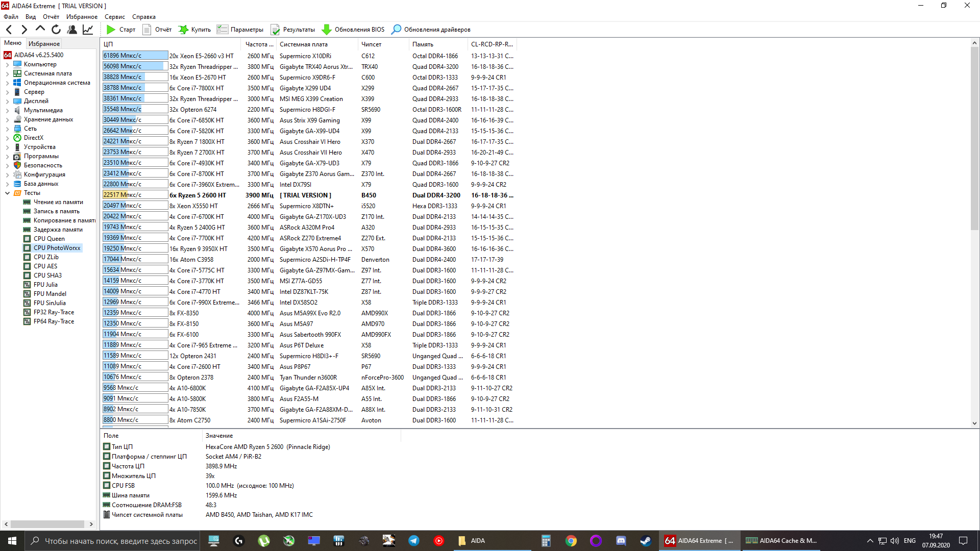This screenshot has height=551, width=980.
Task: Expand the Display tree node
Action: (7, 102)
